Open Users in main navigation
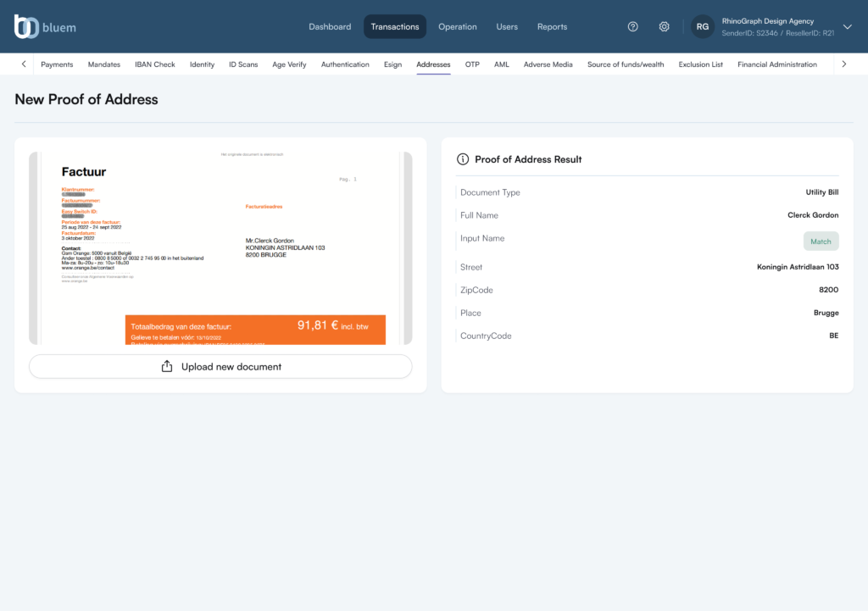 pos(507,26)
